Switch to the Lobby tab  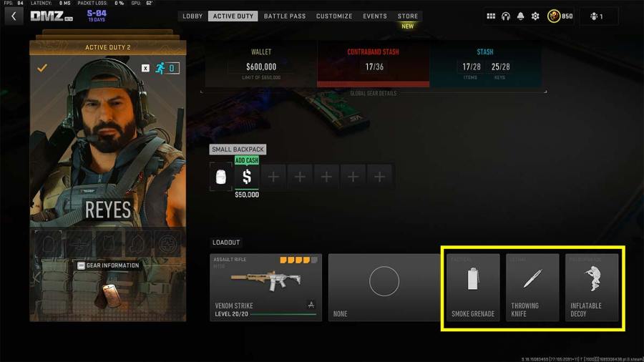192,16
